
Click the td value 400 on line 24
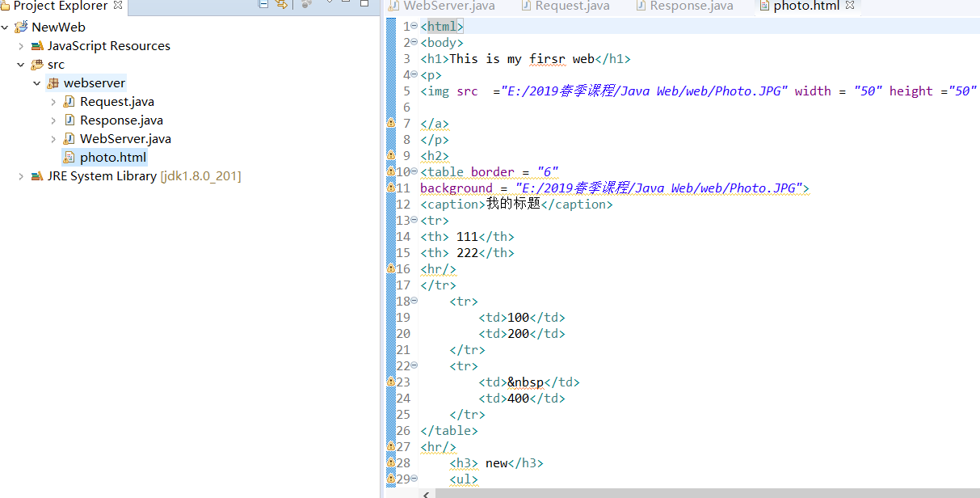tap(518, 398)
